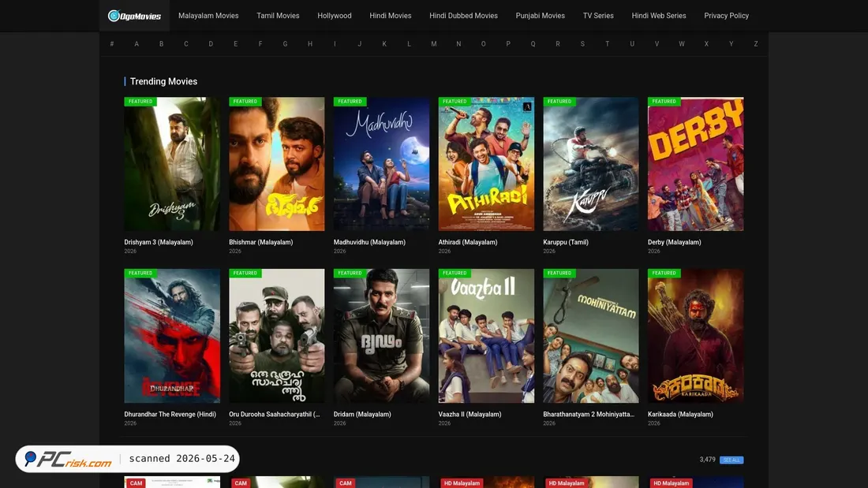Filter movies by letter K

tap(384, 43)
